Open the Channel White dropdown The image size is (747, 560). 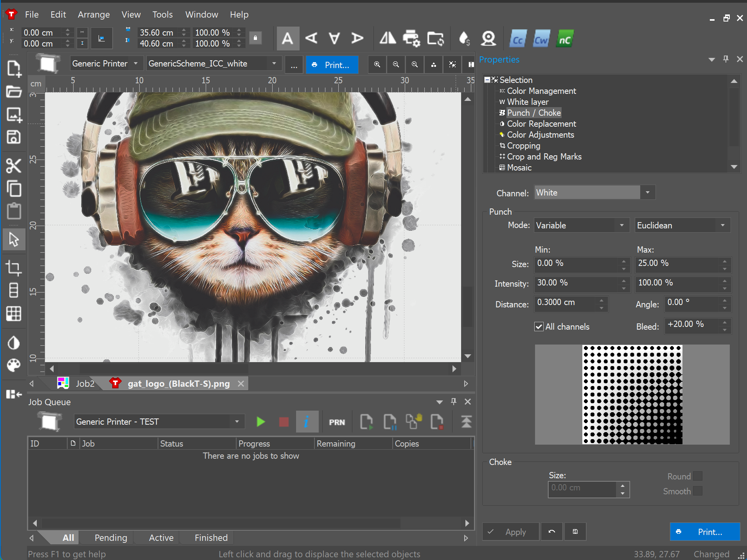594,192
